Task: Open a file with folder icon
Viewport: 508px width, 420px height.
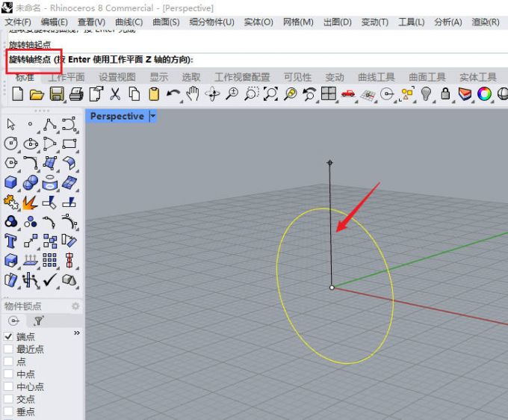Action: coord(37,94)
